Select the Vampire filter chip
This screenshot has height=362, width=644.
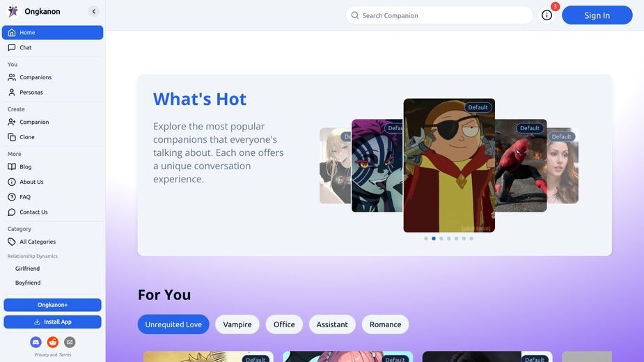[x=237, y=324]
